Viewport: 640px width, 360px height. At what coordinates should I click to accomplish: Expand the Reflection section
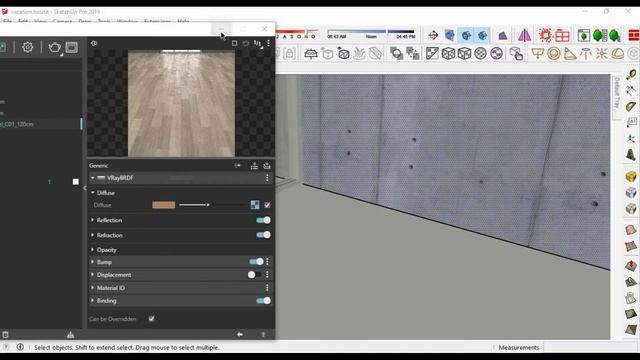tap(93, 220)
